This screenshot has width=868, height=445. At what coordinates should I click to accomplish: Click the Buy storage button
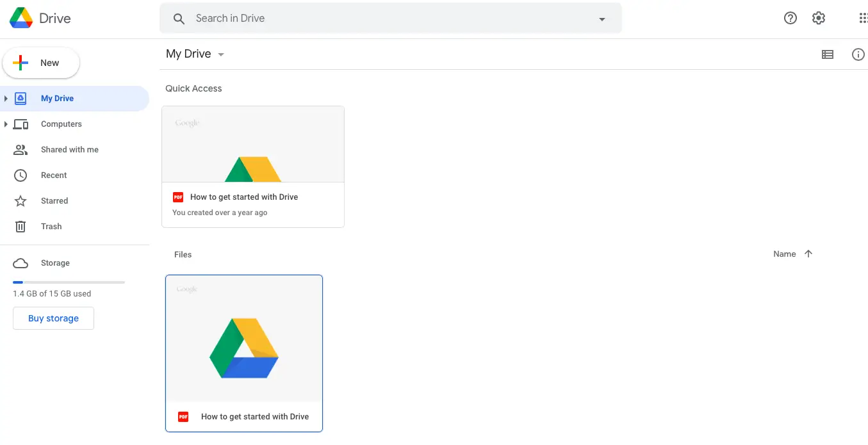[53, 318]
